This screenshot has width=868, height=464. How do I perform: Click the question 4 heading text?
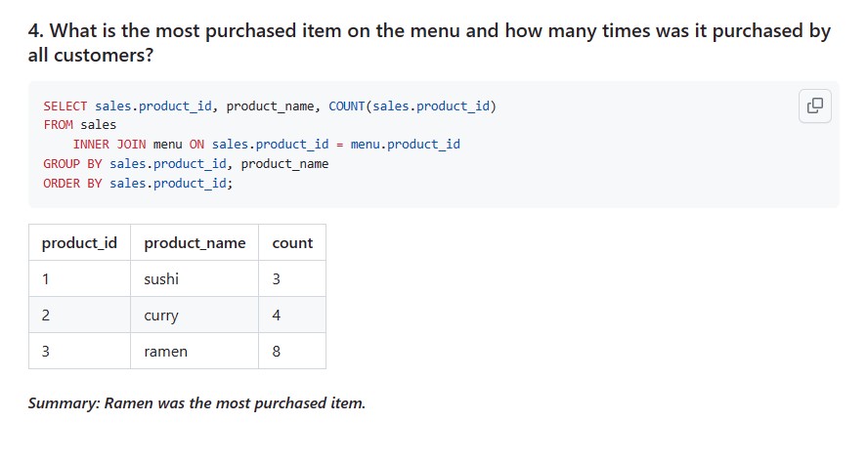[x=429, y=43]
